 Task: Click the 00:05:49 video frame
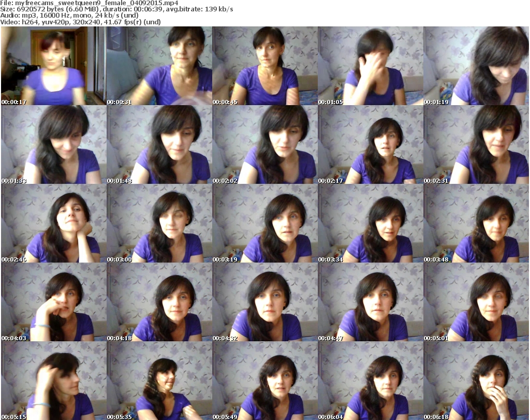click(x=264, y=381)
